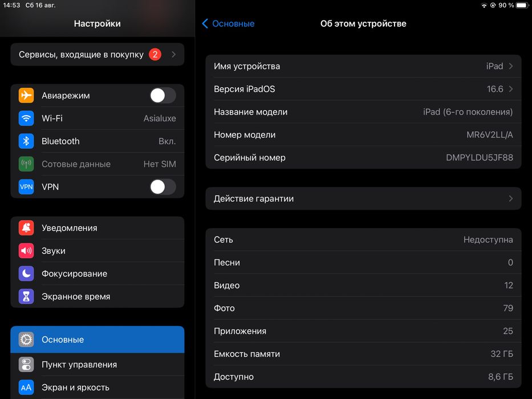This screenshot has width=532, height=399.
Task: Tap the blue back chevron arrow
Action: [x=205, y=23]
